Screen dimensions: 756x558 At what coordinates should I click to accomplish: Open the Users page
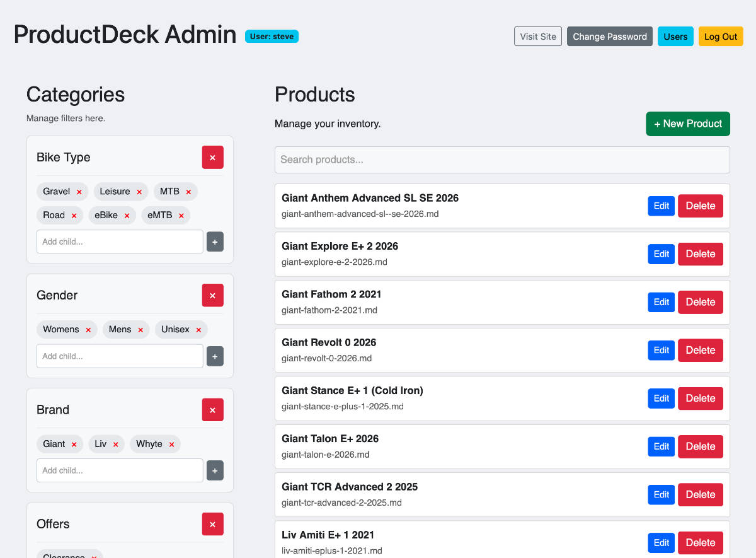point(675,37)
